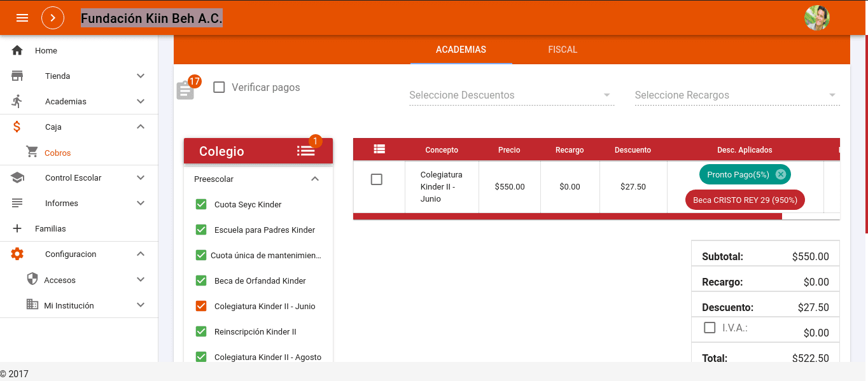The height and width of the screenshot is (381, 868).
Task: Expand the Informes chevron
Action: [141, 203]
